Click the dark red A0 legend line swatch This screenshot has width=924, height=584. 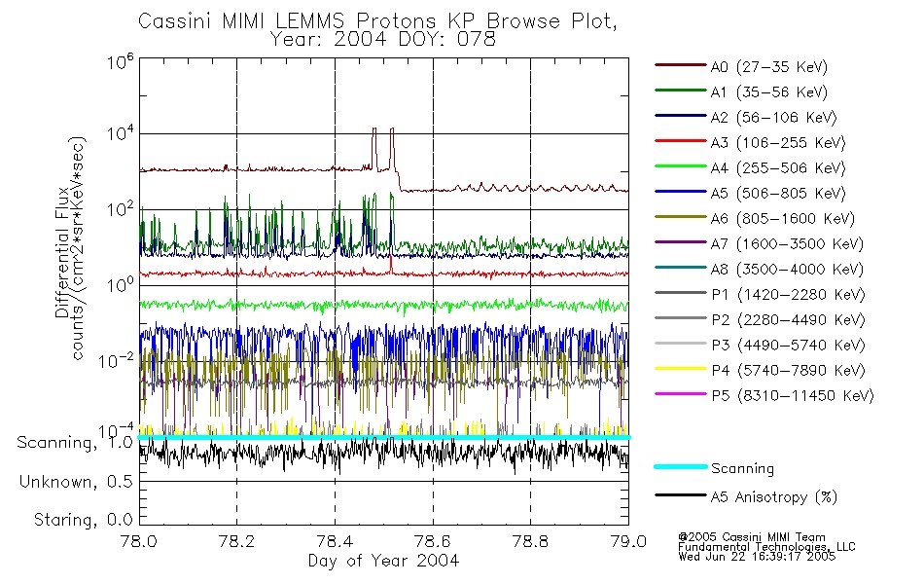[x=680, y=65]
